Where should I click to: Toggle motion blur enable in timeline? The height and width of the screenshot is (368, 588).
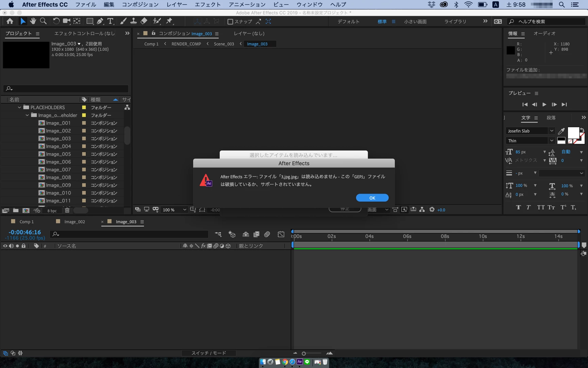pos(267,234)
